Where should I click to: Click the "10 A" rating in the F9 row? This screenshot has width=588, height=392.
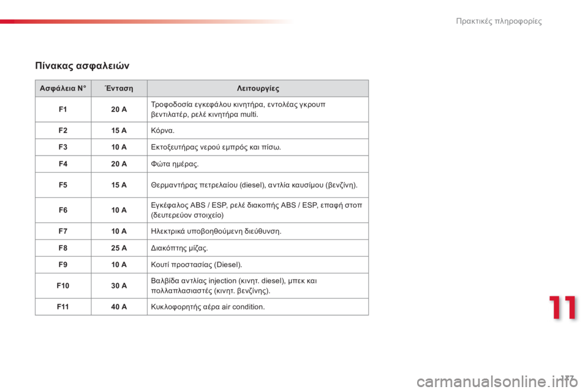pyautogui.click(x=119, y=265)
